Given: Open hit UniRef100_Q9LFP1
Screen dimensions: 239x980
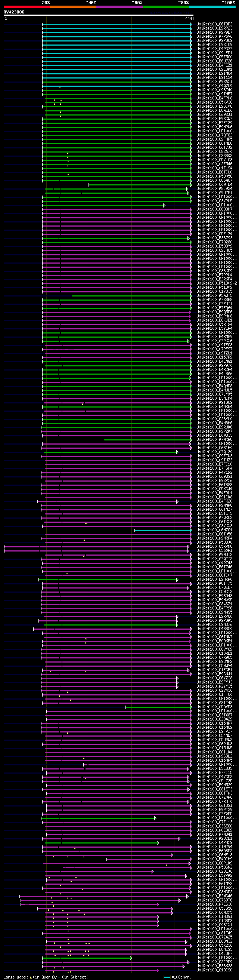Looking at the screenshot, I should pyautogui.click(x=214, y=53).
